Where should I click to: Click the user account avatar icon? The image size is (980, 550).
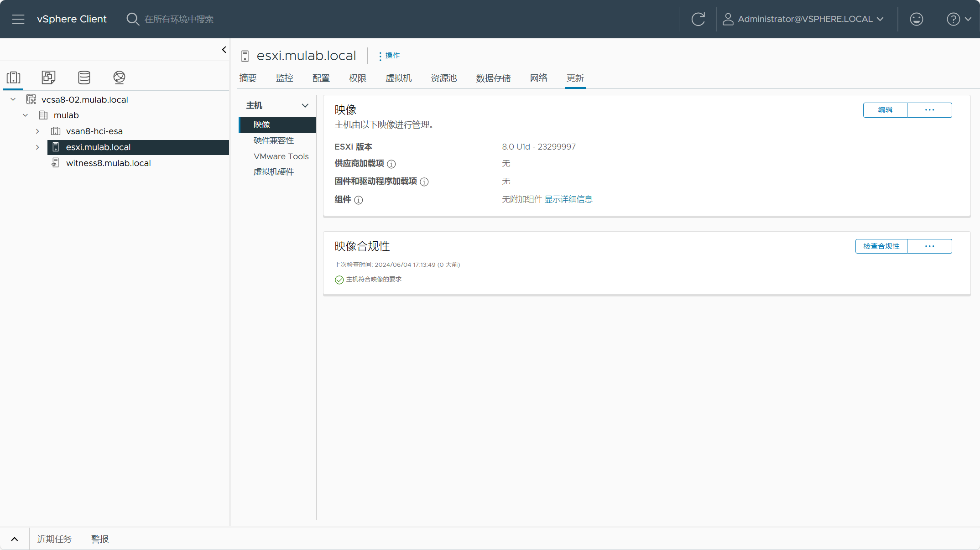point(728,19)
